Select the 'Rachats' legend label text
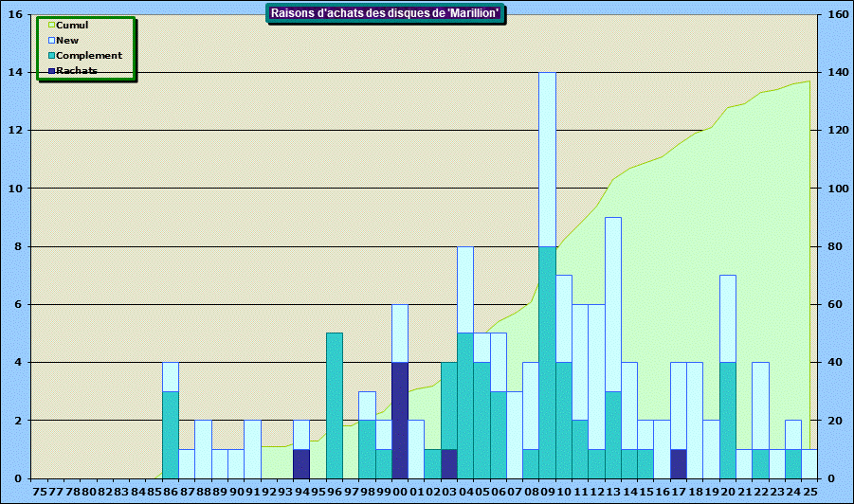Screen dimensions: 854x504 click(77, 71)
